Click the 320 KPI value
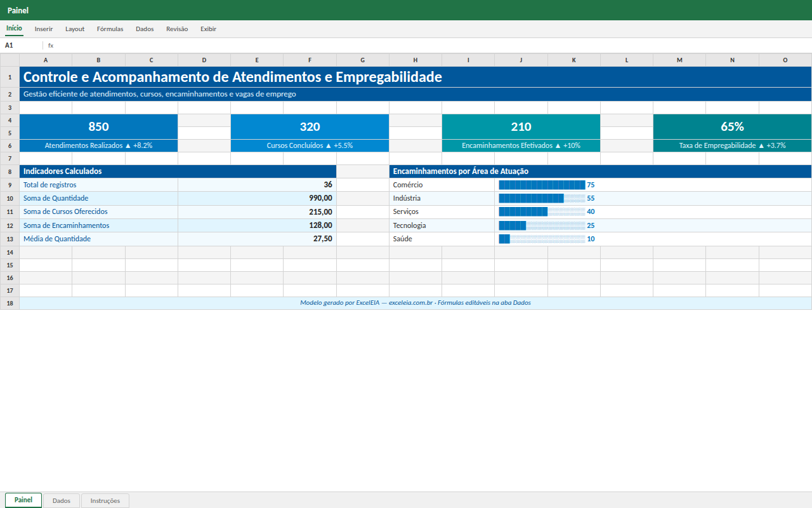Viewport: 812px width, 508px height. tap(310, 127)
